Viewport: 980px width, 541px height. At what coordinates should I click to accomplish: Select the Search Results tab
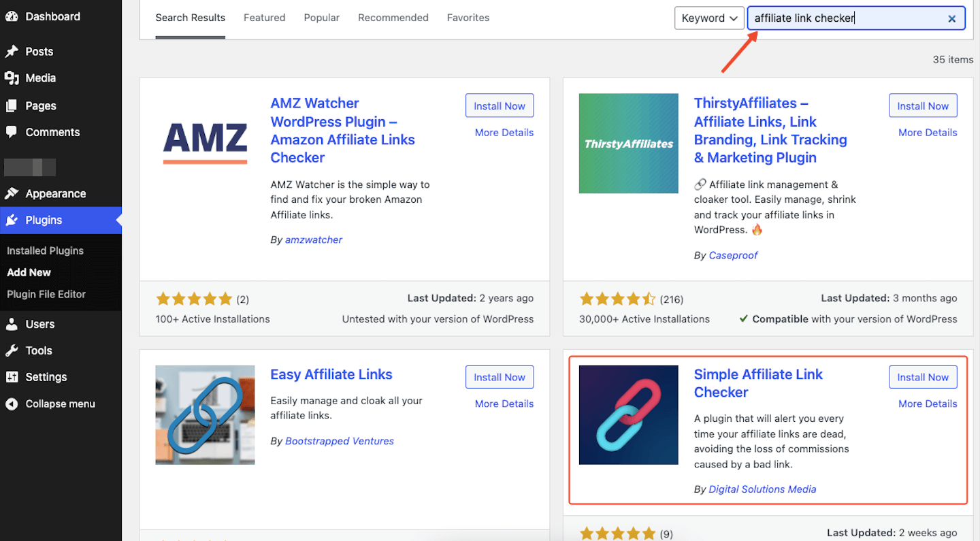pos(191,18)
